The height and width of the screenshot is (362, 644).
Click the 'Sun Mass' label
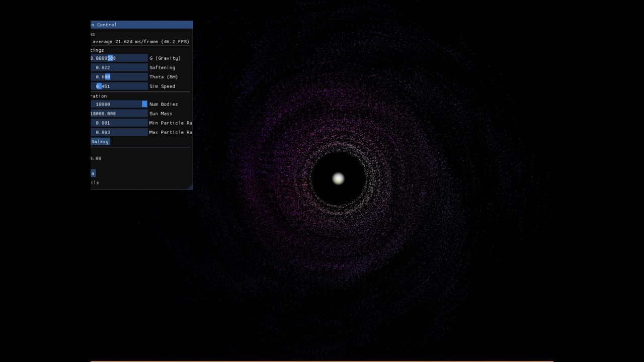tap(160, 114)
